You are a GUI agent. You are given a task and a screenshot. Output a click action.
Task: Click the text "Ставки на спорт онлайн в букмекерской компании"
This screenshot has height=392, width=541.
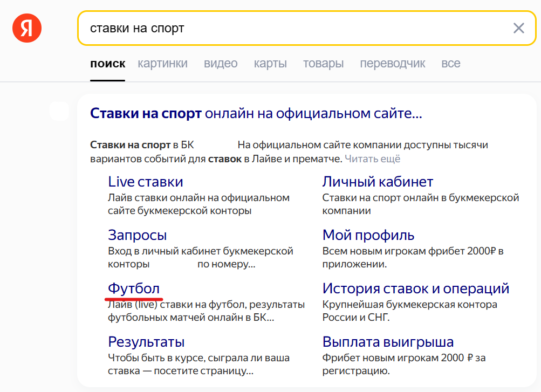click(x=421, y=204)
